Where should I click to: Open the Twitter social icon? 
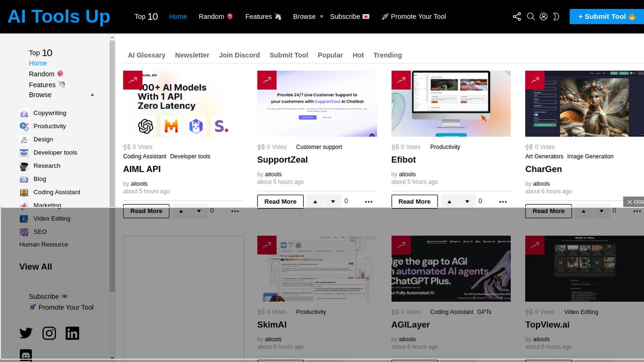tap(26, 333)
